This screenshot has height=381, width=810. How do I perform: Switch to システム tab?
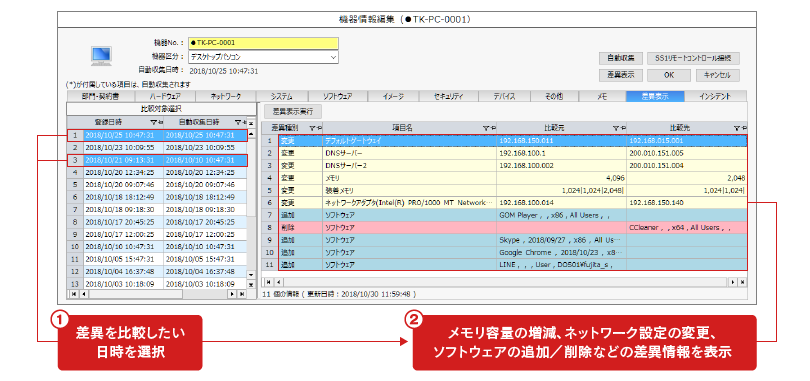(x=282, y=97)
